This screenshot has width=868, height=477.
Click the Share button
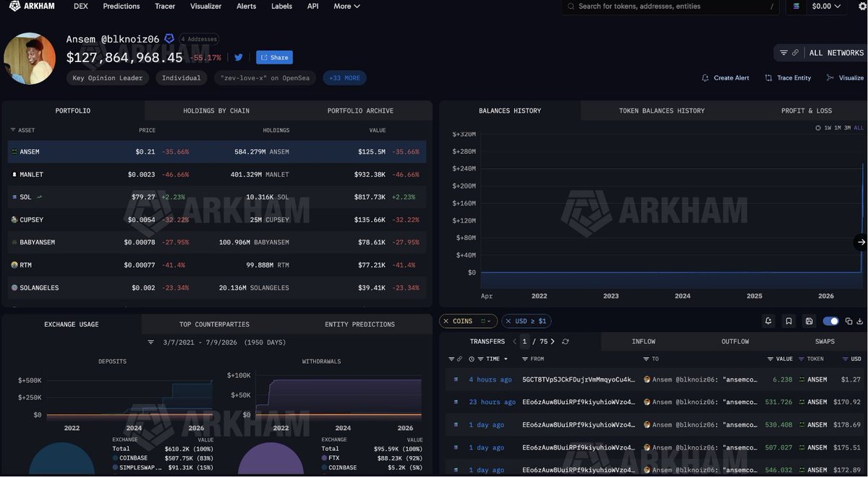pos(274,57)
